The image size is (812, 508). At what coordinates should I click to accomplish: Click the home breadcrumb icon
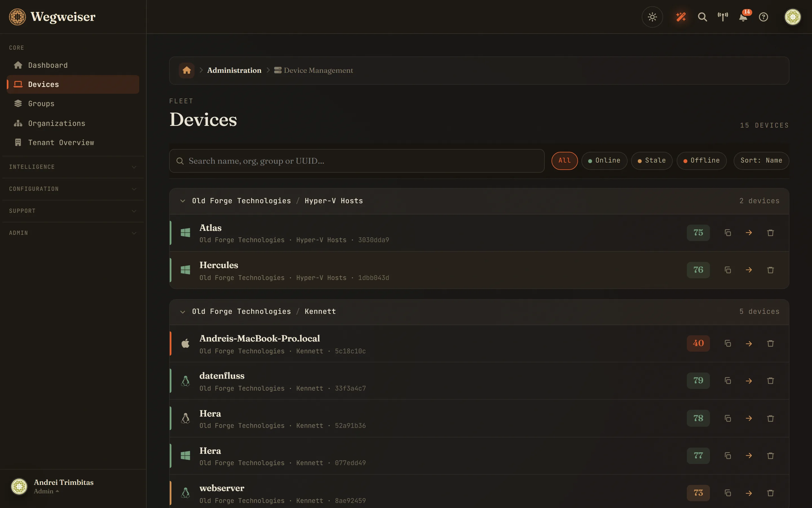pos(187,70)
